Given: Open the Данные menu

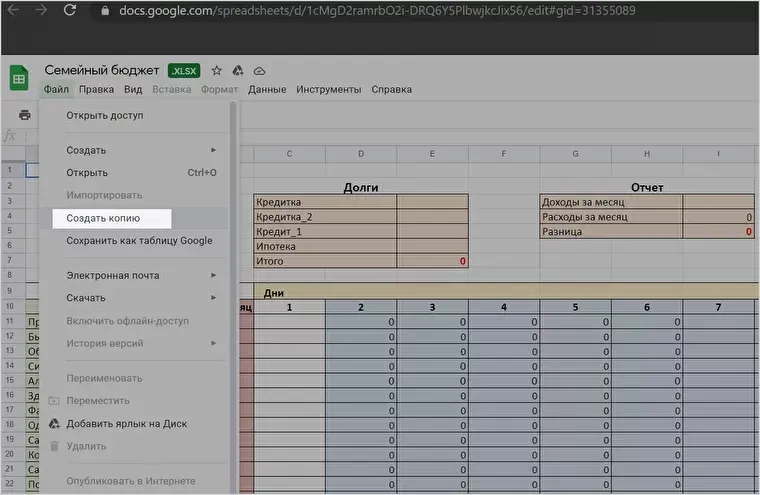Looking at the screenshot, I should (267, 90).
